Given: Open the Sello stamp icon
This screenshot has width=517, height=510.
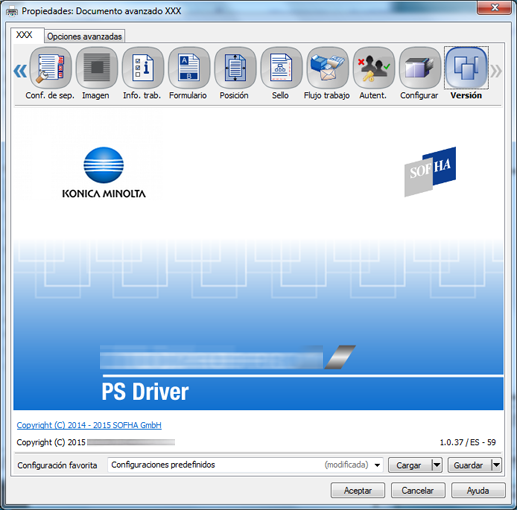Looking at the screenshot, I should tap(281, 68).
